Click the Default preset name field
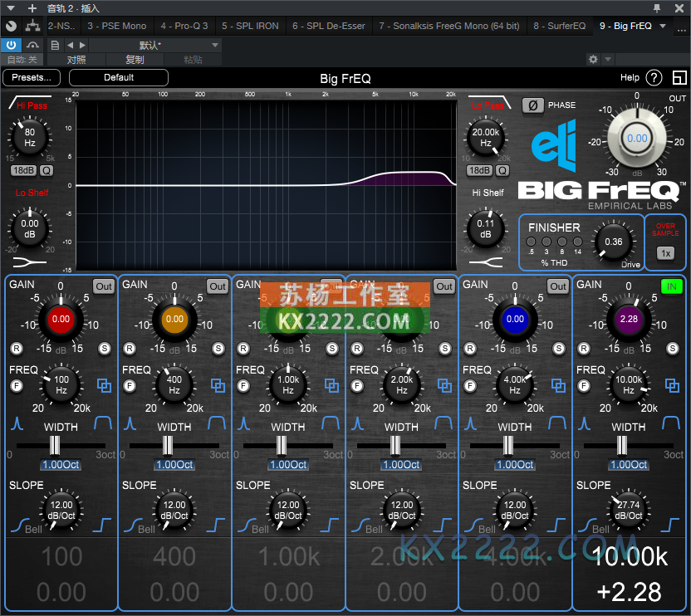The image size is (691, 616). pos(119,77)
